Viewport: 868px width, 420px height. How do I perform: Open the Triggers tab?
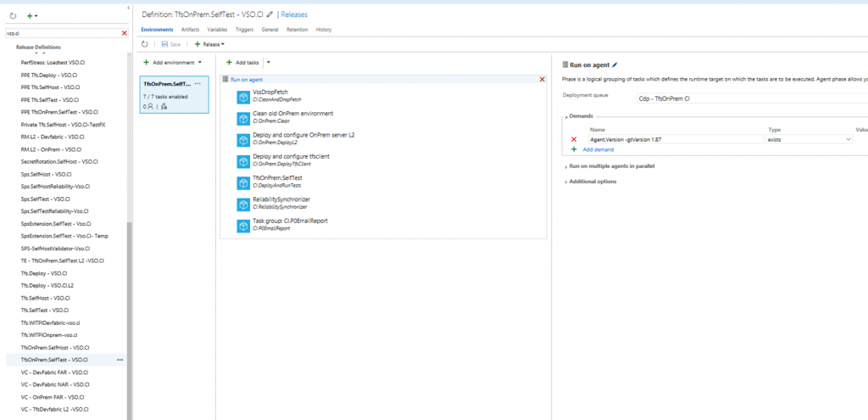coord(244,30)
